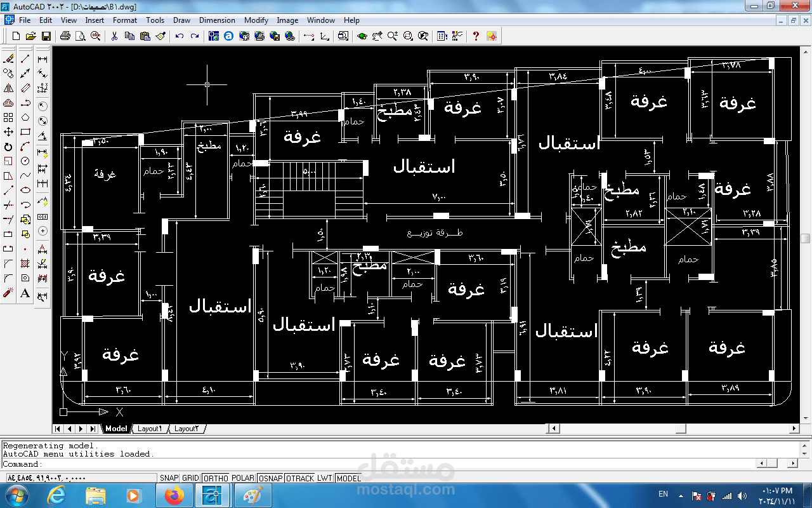Open the File menu
The height and width of the screenshot is (508, 812).
[x=25, y=20]
